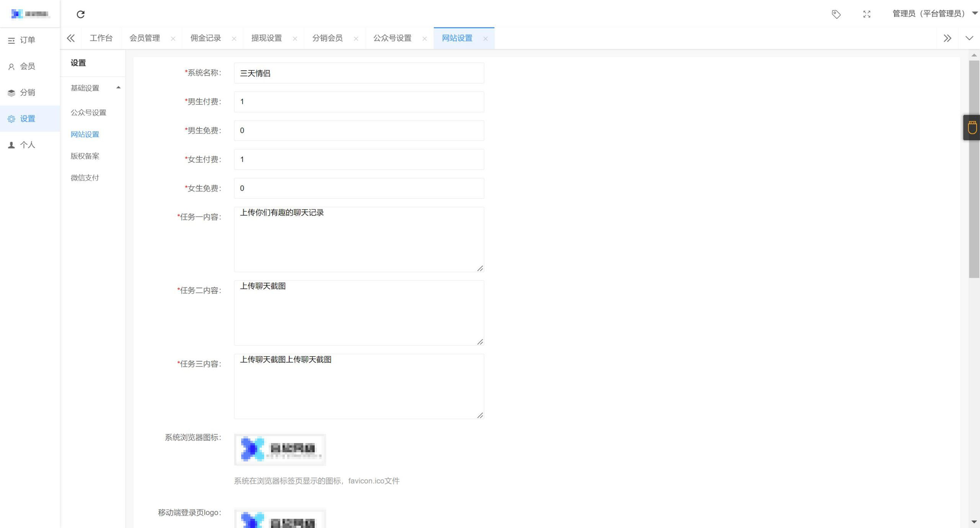
Task: Click the shopping bag icon on right edge
Action: coord(972,128)
